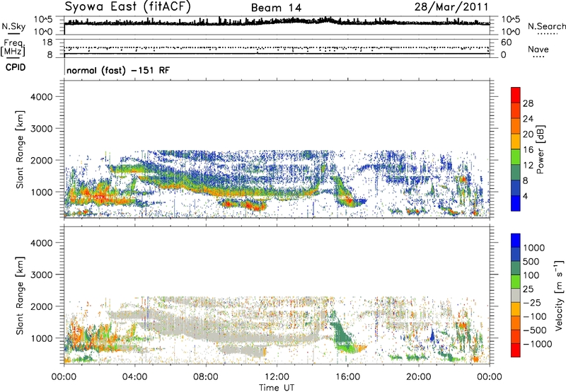The height and width of the screenshot is (392, 566).
Task: Click the "Nave" legend label
Action: pyautogui.click(x=538, y=49)
